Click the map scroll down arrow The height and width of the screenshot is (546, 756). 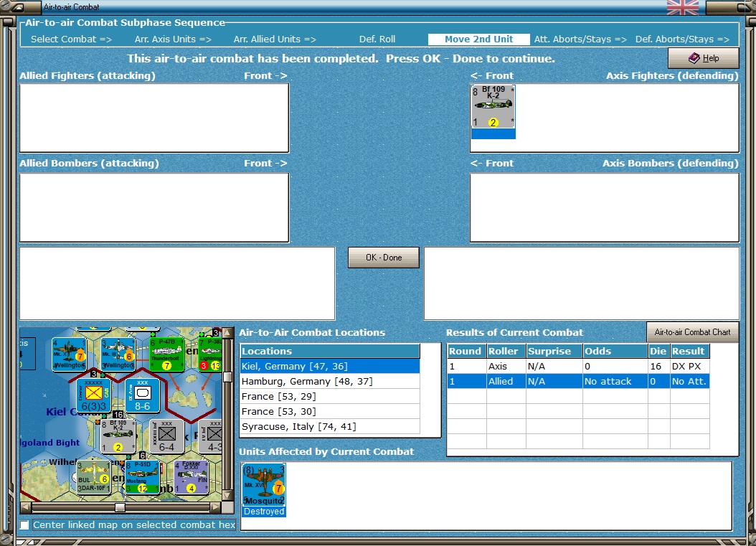[x=227, y=496]
